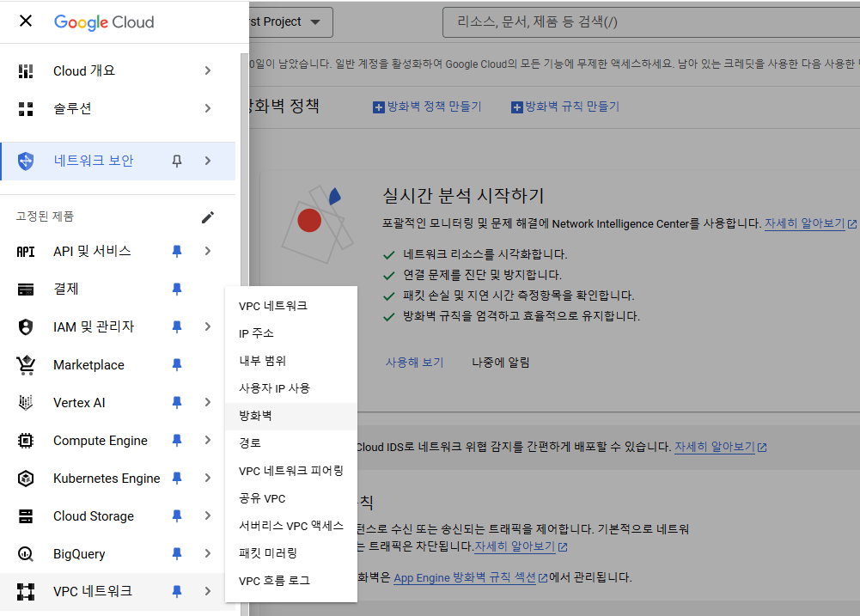The width and height of the screenshot is (860, 616).
Task: Open the project selector dropdown
Action: point(290,22)
